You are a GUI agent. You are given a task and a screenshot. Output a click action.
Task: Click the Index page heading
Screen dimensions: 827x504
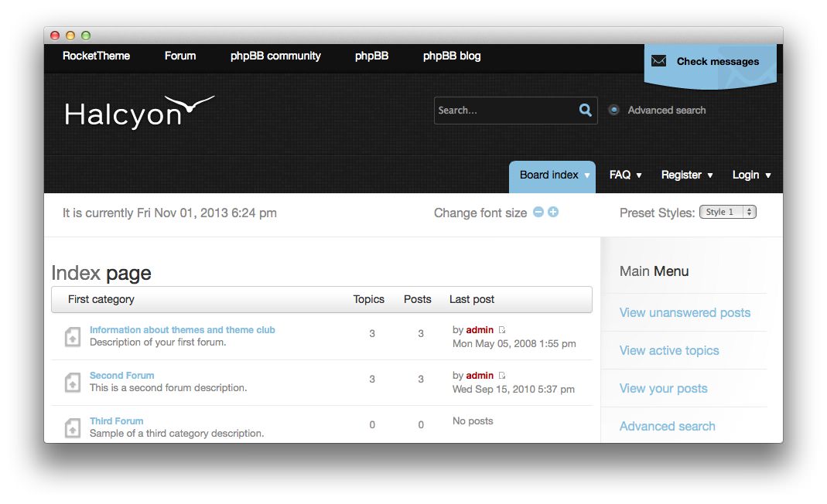[x=101, y=273]
